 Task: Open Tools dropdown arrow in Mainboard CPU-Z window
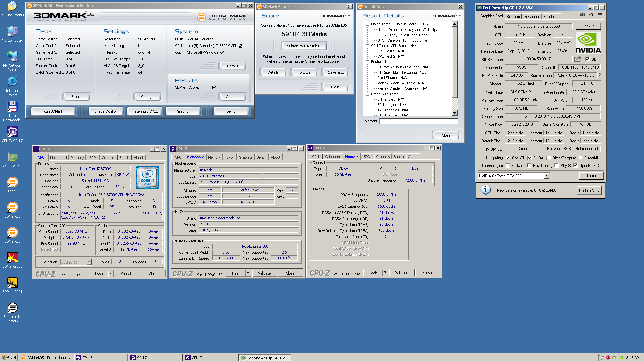(248, 273)
